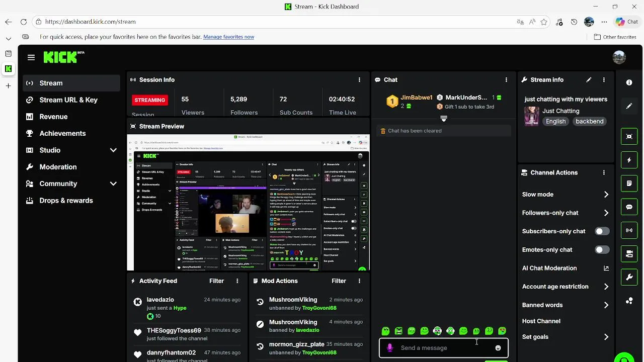Click JimBabwe1 in top gifters

coord(416,98)
